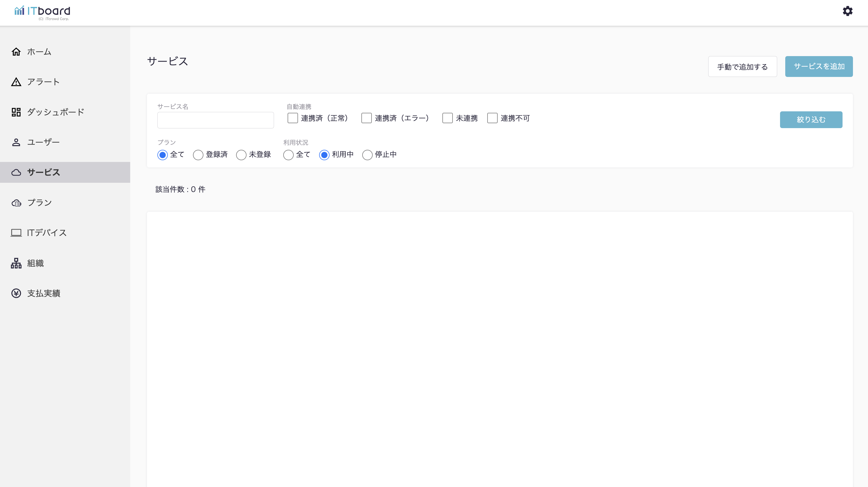This screenshot has width=868, height=487.
Task: Click the Home house icon in sidebar
Action: (x=16, y=51)
